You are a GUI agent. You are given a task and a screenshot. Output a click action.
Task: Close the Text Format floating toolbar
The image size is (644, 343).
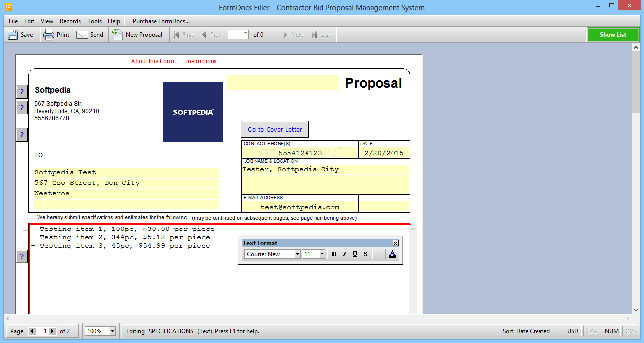point(396,243)
